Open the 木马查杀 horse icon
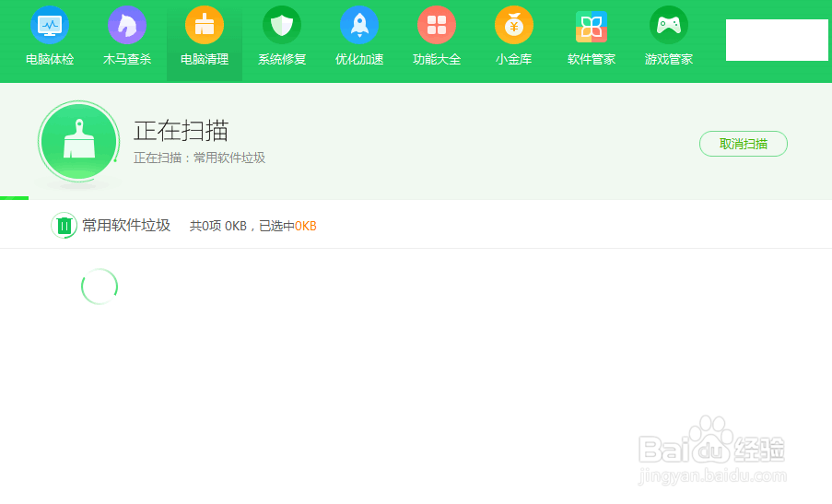The image size is (832, 504). (127, 25)
